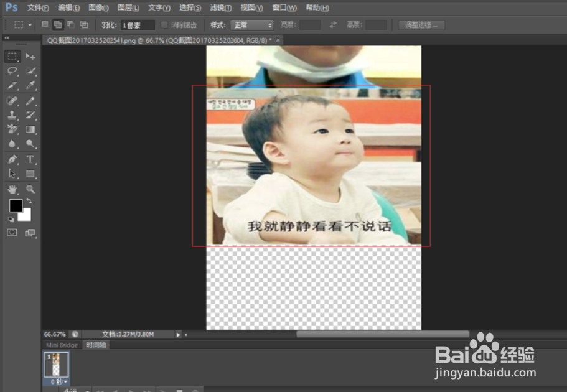The height and width of the screenshot is (392, 567).
Task: Select the Hand tool
Action: 12,189
